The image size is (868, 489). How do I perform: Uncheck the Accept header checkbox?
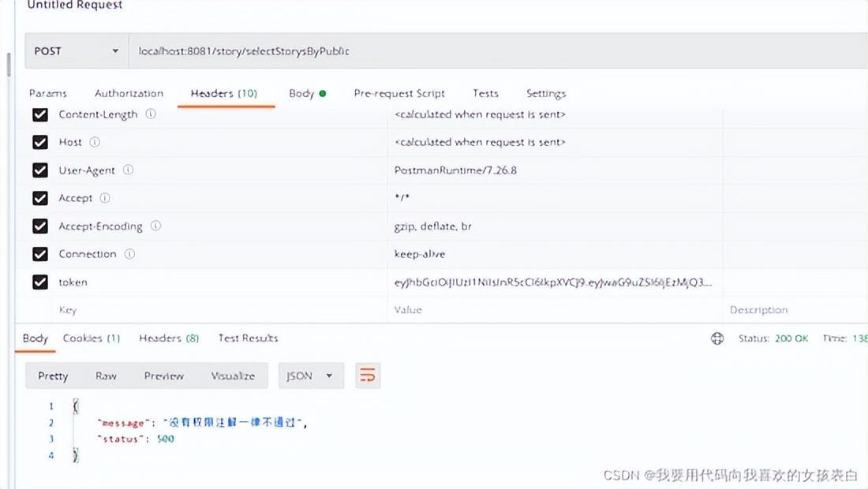tap(40, 198)
